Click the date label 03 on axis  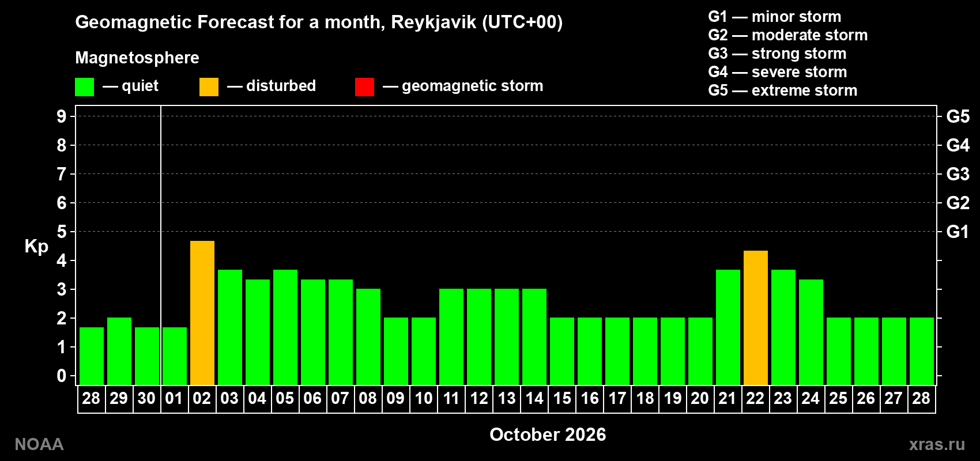[229, 398]
